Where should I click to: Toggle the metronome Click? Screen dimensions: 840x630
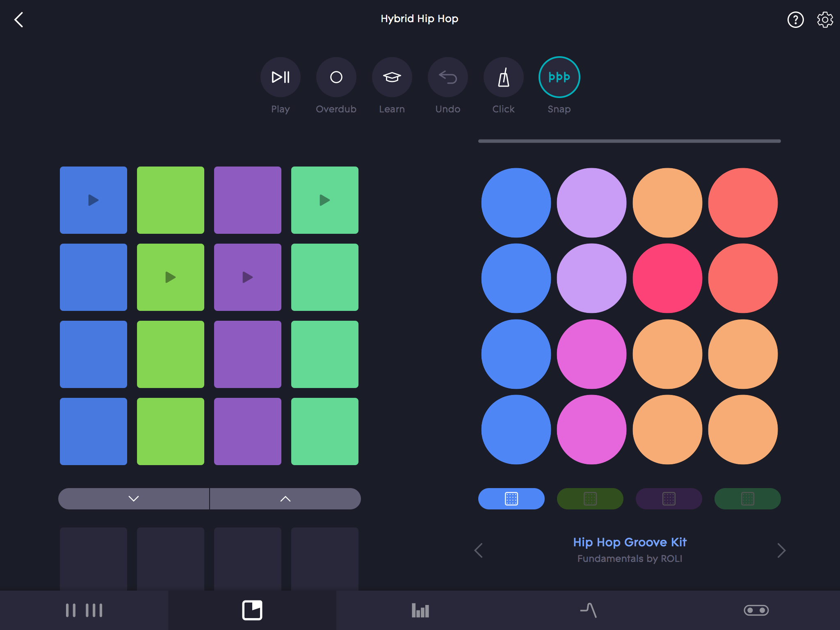(503, 77)
